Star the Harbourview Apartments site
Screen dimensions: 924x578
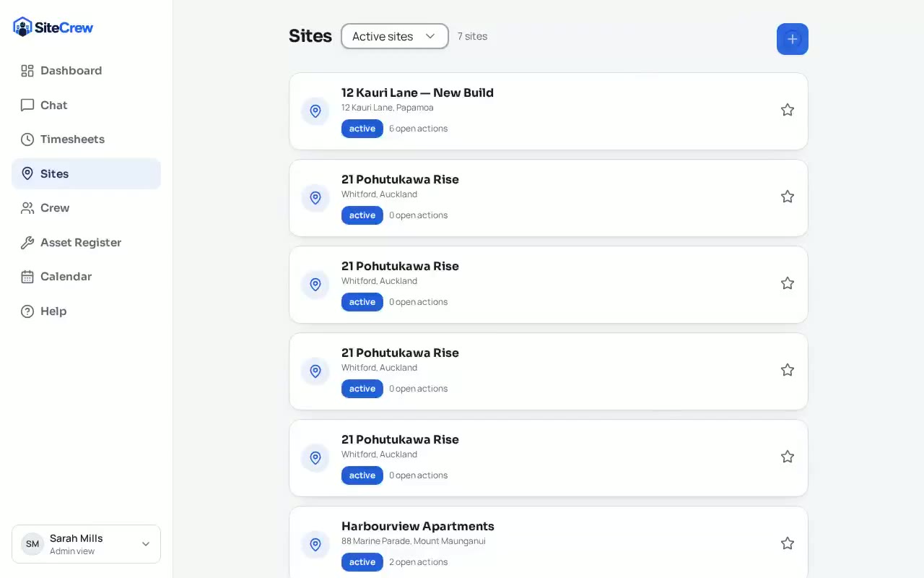788,543
